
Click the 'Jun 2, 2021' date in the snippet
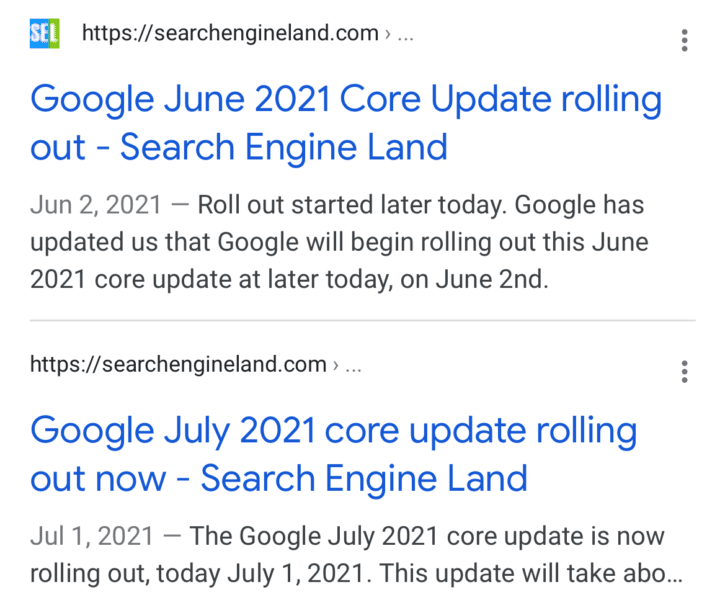tap(95, 205)
